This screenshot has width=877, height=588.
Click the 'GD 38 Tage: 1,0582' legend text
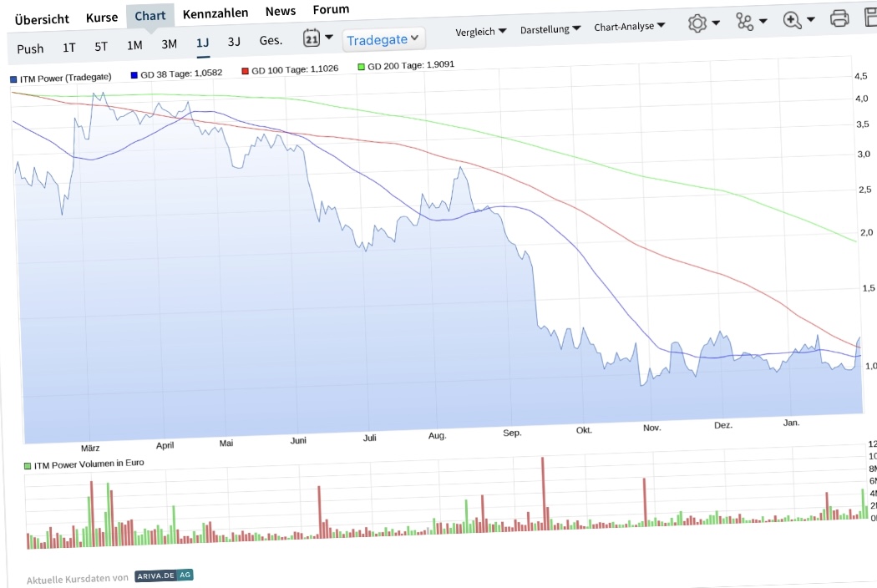tap(181, 73)
